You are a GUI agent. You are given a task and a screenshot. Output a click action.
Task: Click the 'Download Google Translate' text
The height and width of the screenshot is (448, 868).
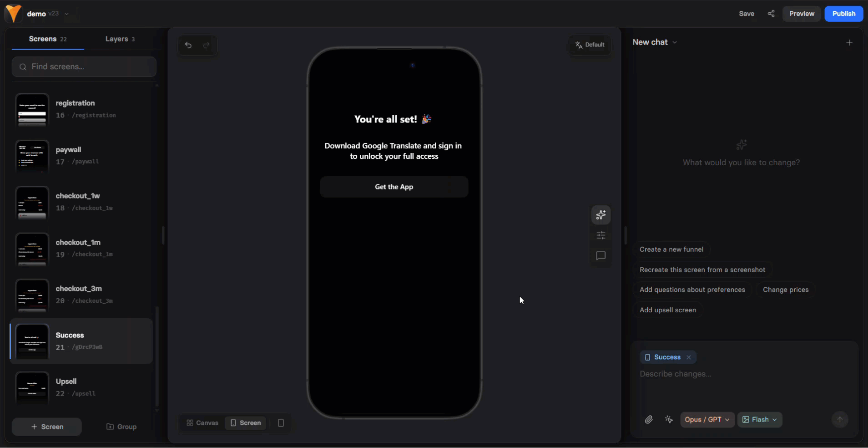[394, 151]
